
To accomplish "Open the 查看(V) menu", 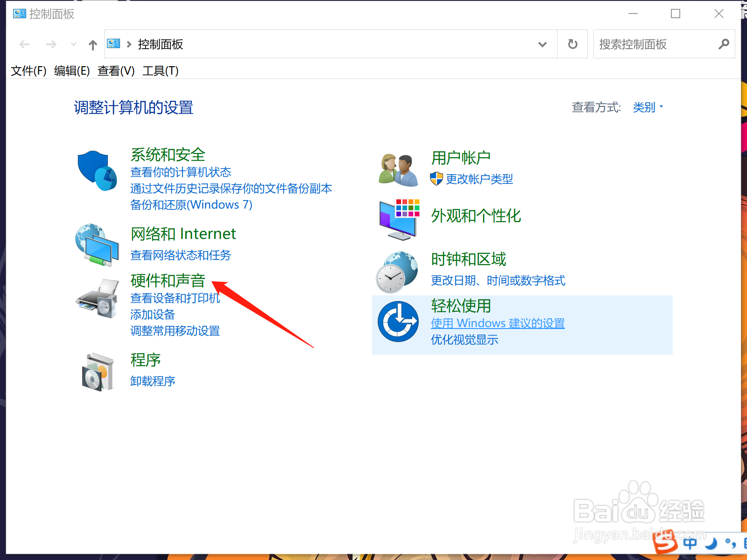I will pyautogui.click(x=115, y=71).
